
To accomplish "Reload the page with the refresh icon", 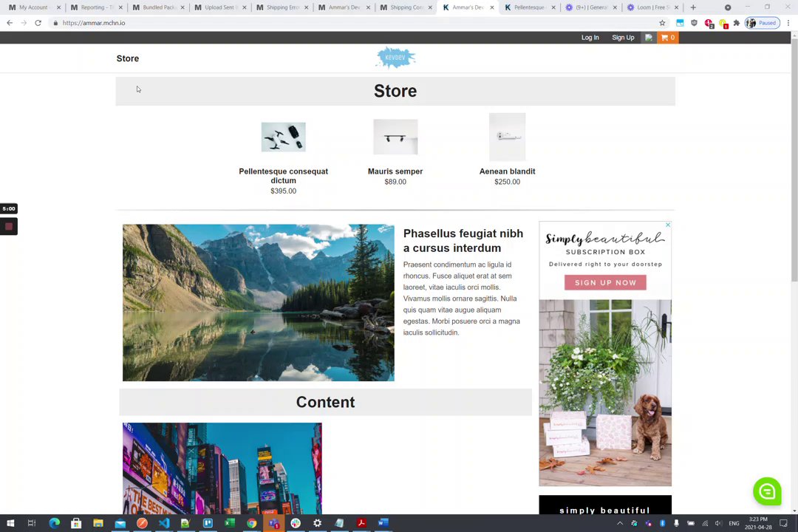I will tap(38, 23).
